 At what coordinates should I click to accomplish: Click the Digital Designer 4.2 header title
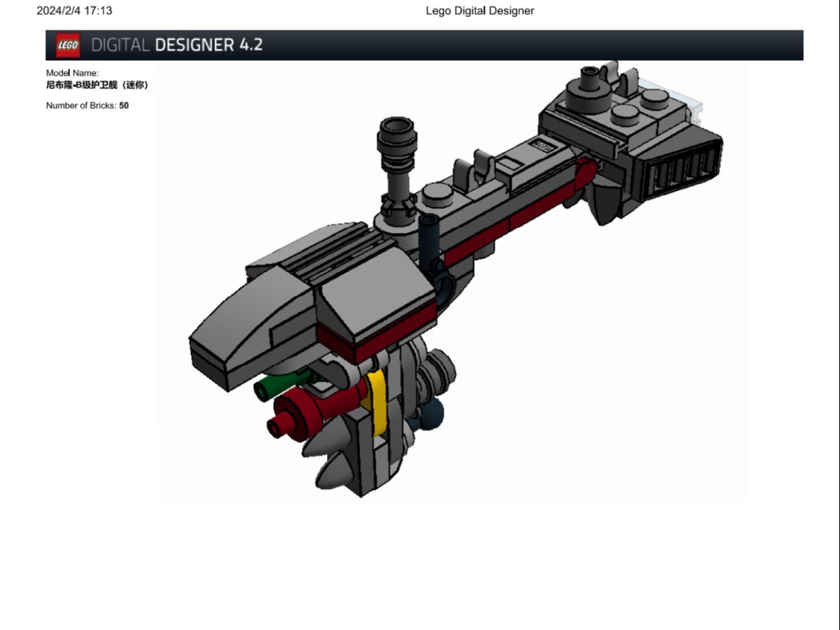click(x=177, y=45)
